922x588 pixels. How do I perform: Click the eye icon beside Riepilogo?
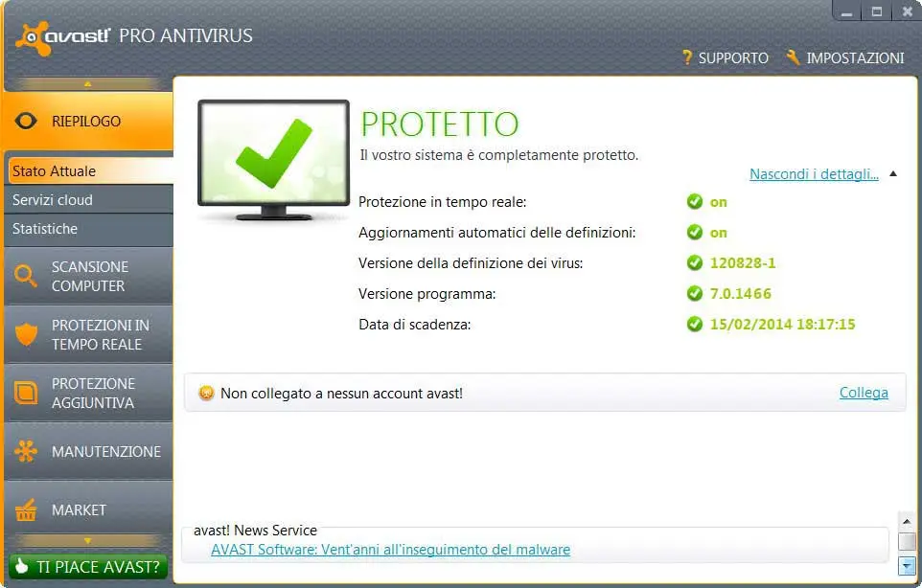pos(26,121)
